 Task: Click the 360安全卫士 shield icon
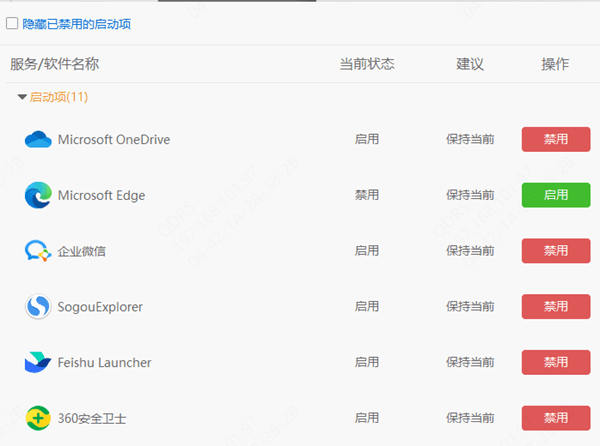(38, 418)
